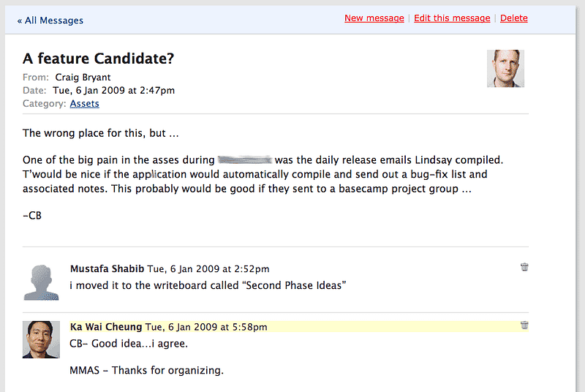Select the Mustafa Shabib commenter name
This screenshot has height=392, width=585.
click(107, 268)
